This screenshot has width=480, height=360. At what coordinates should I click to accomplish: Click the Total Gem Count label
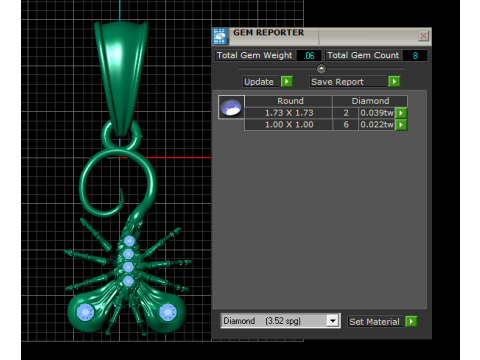[x=363, y=55]
